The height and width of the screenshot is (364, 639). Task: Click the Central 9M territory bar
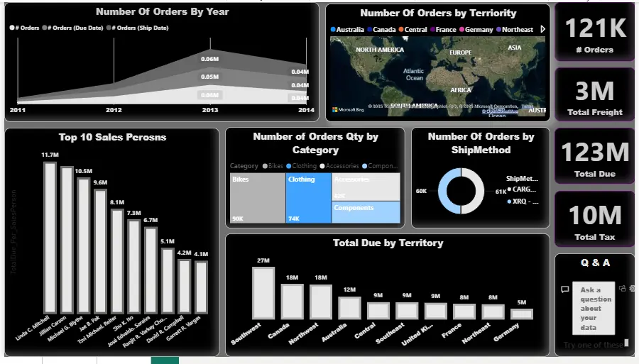click(378, 311)
